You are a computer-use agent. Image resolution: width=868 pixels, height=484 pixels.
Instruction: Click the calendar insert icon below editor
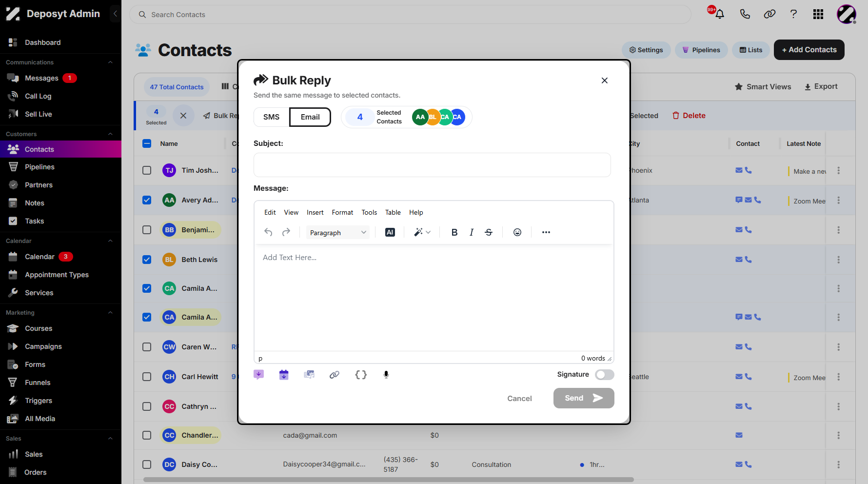(x=284, y=375)
